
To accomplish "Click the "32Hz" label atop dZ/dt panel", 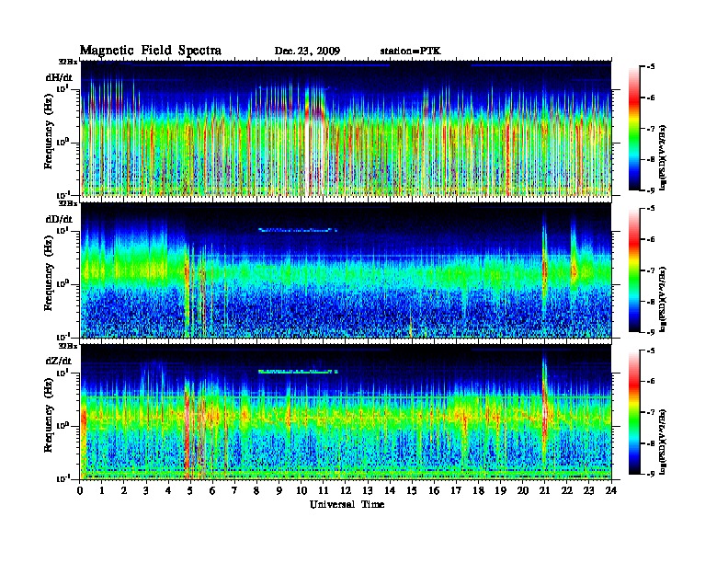I will pyautogui.click(x=68, y=346).
